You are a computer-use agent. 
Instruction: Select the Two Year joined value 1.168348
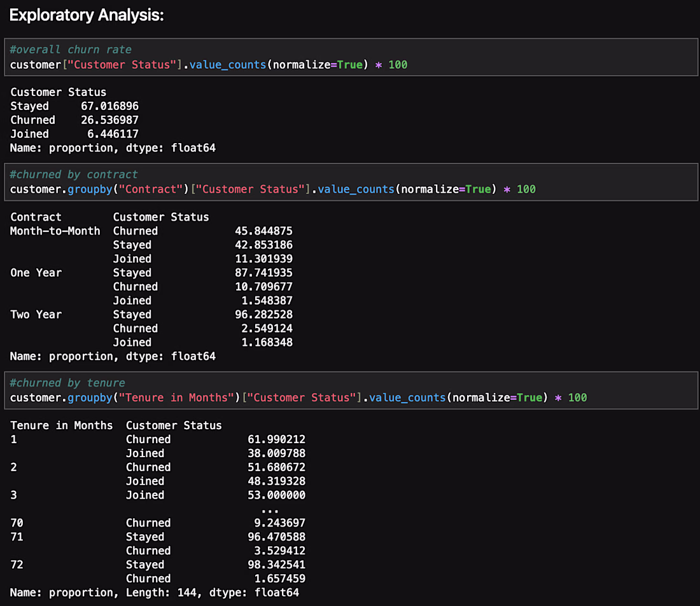point(267,342)
